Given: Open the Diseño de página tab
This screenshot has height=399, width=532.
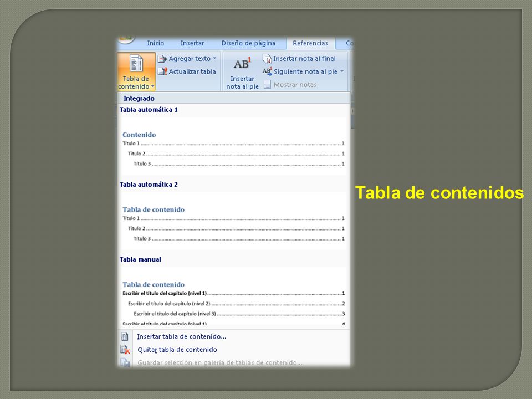Looking at the screenshot, I should (248, 43).
